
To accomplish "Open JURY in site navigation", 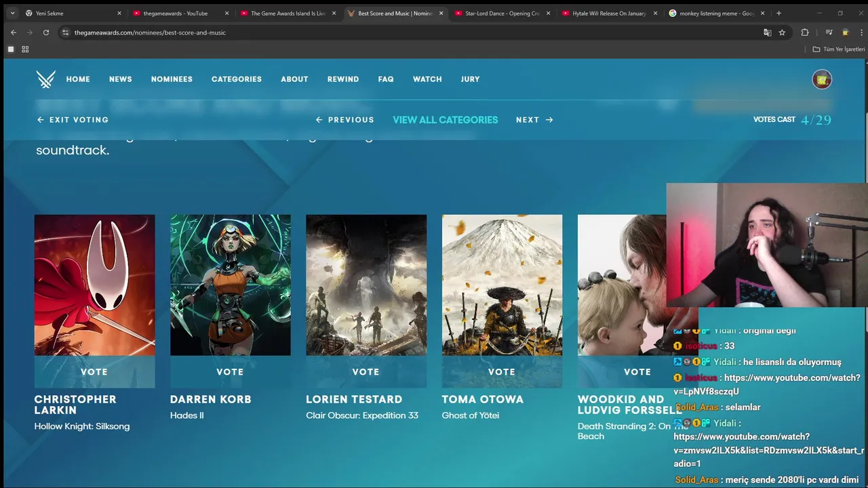I will tap(470, 79).
